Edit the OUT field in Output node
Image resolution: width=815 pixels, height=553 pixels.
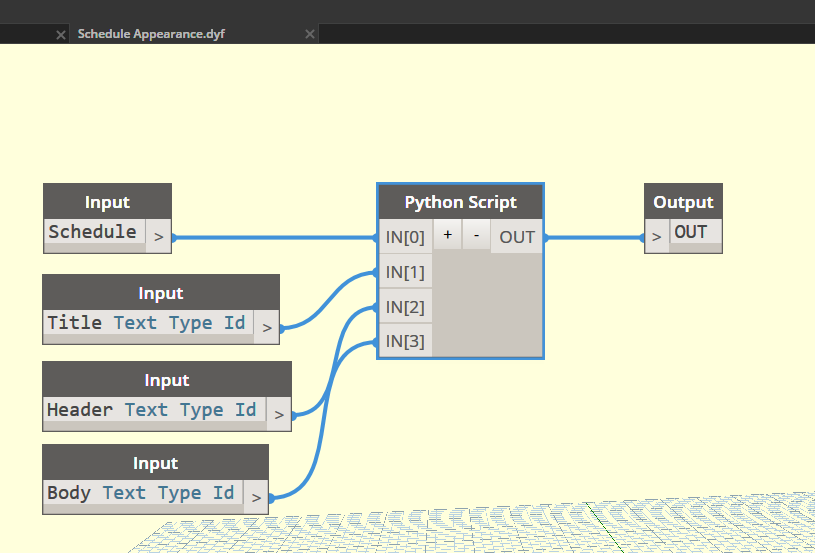[x=692, y=232]
